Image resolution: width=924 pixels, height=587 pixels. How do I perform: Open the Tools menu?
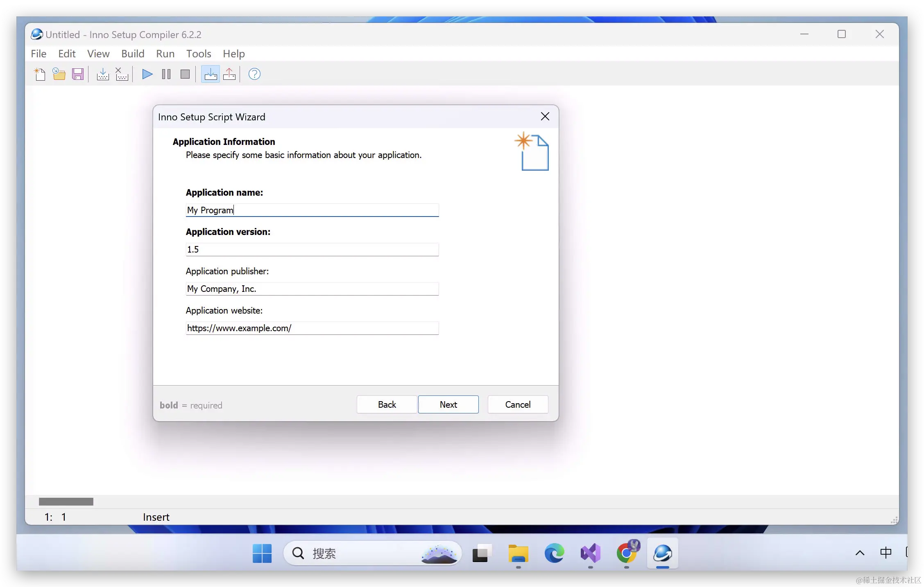pos(199,54)
